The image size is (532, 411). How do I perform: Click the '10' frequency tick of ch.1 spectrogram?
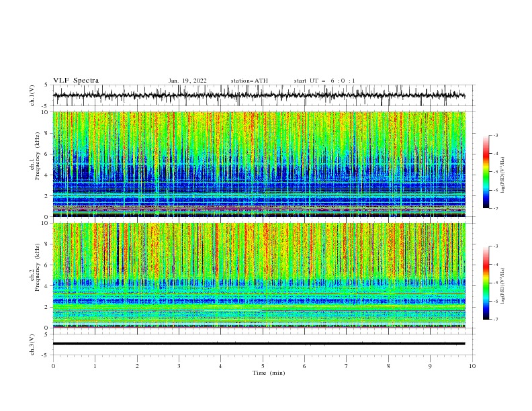click(45, 112)
